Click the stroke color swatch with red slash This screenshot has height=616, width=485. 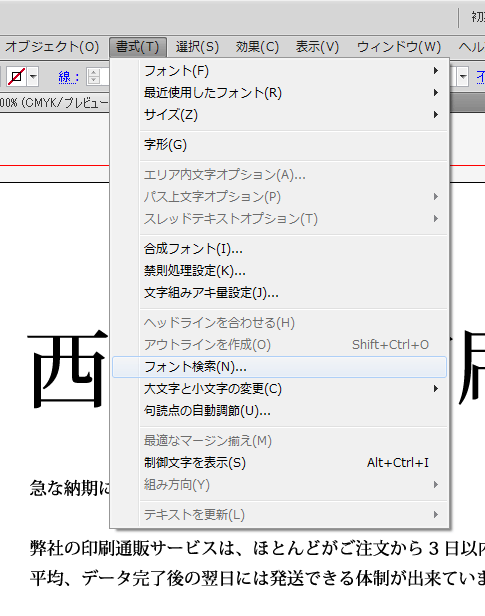coord(16,77)
